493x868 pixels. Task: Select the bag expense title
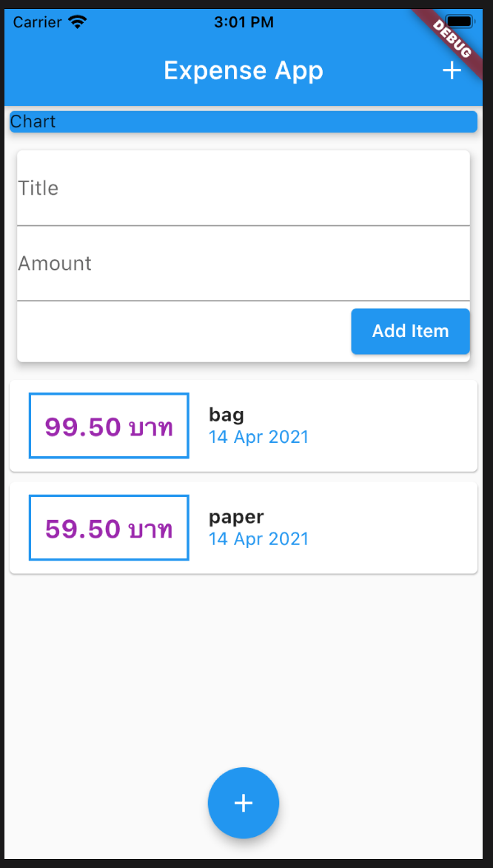[227, 415]
